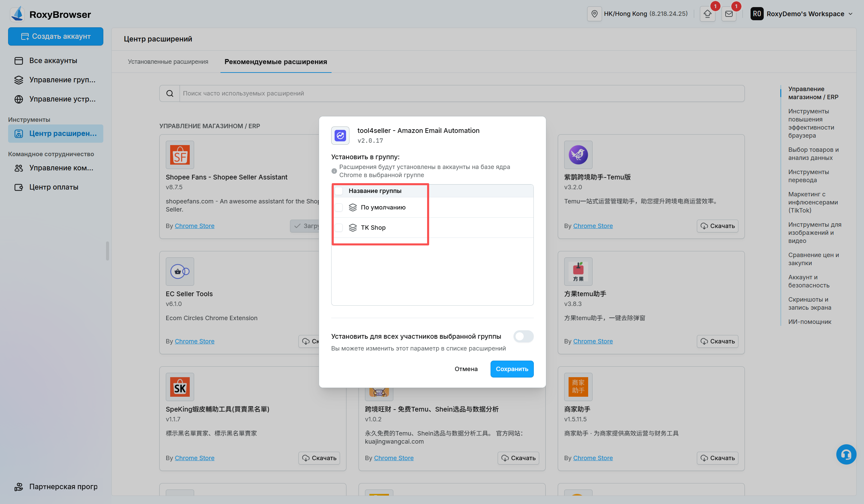Click the 方果temu助手 apple icon

point(578,272)
